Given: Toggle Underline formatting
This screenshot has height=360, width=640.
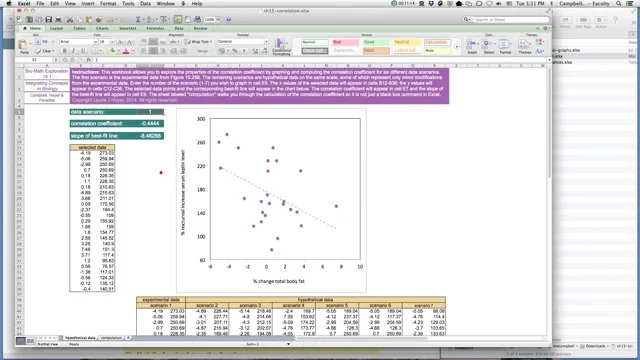Looking at the screenshot, I should coord(83,51).
